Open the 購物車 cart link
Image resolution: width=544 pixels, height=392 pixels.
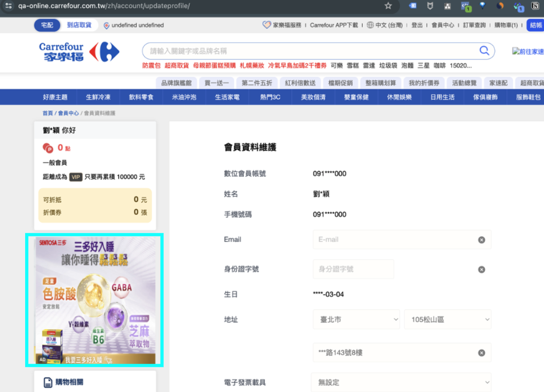pyautogui.click(x=506, y=25)
